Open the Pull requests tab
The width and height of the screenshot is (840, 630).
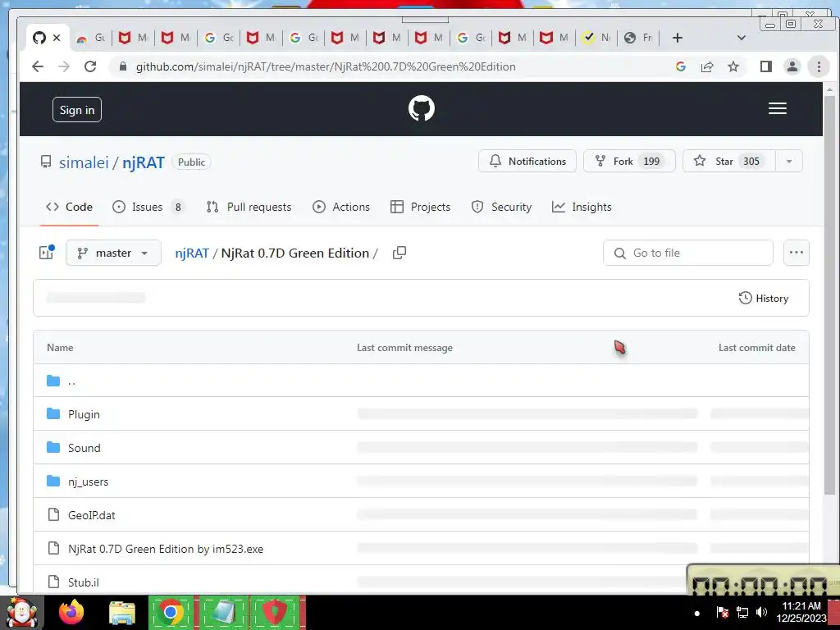point(249,207)
